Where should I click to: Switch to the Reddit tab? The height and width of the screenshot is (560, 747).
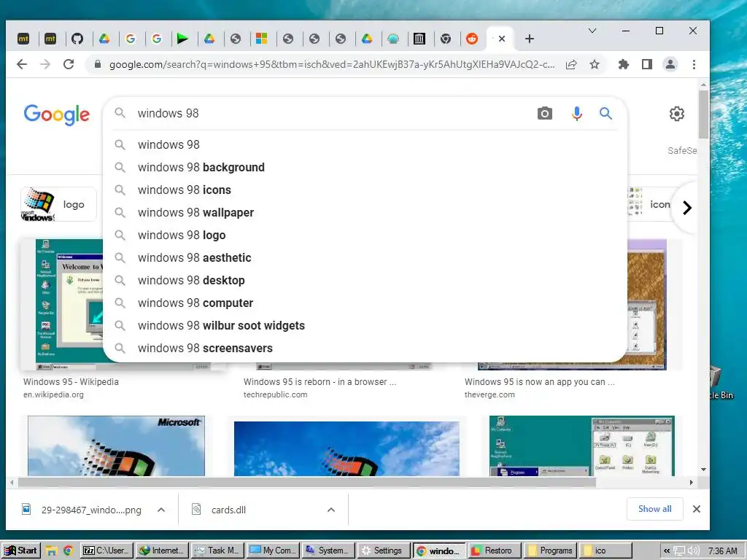pos(472,39)
